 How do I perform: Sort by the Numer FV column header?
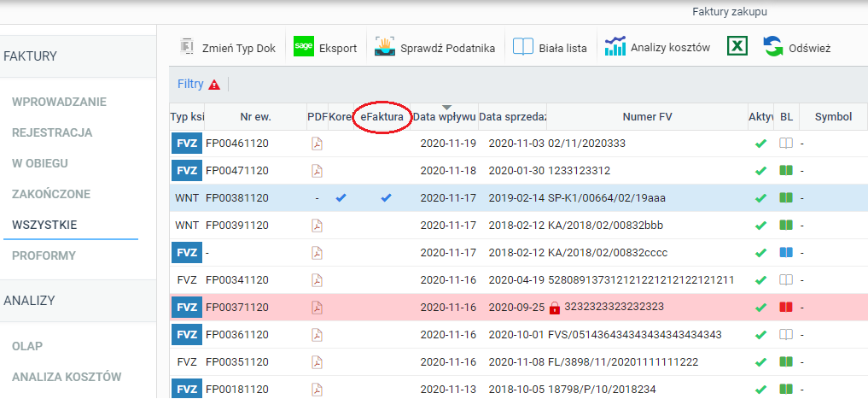click(647, 117)
